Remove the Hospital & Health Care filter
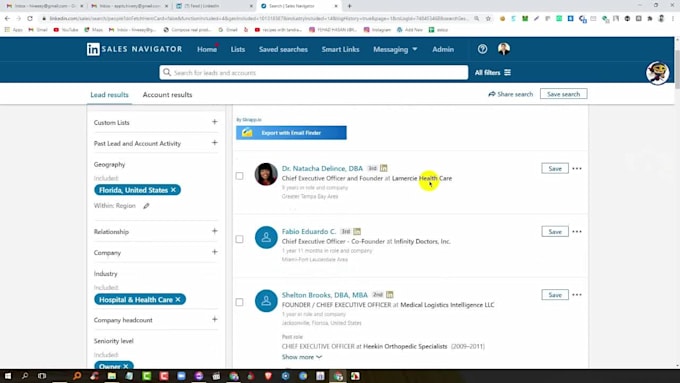Viewport: 680px width, 383px height. tap(178, 300)
